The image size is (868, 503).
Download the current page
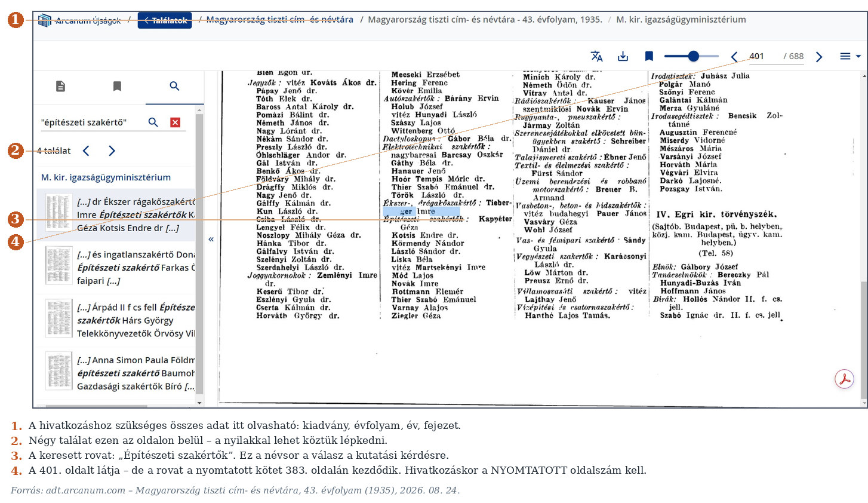623,56
